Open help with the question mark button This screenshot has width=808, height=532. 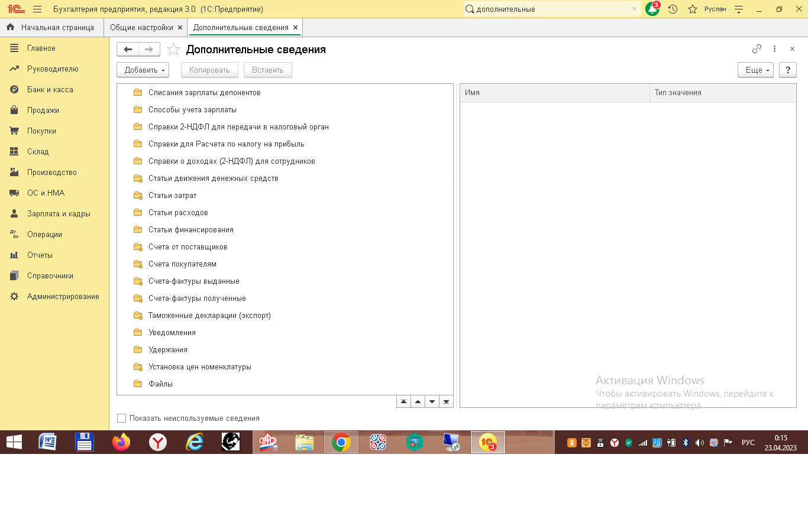787,70
